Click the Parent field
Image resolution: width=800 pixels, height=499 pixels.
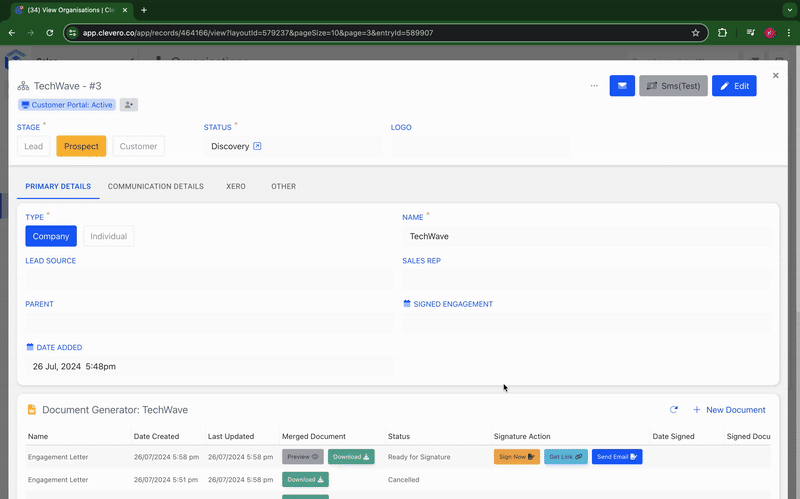210,323
